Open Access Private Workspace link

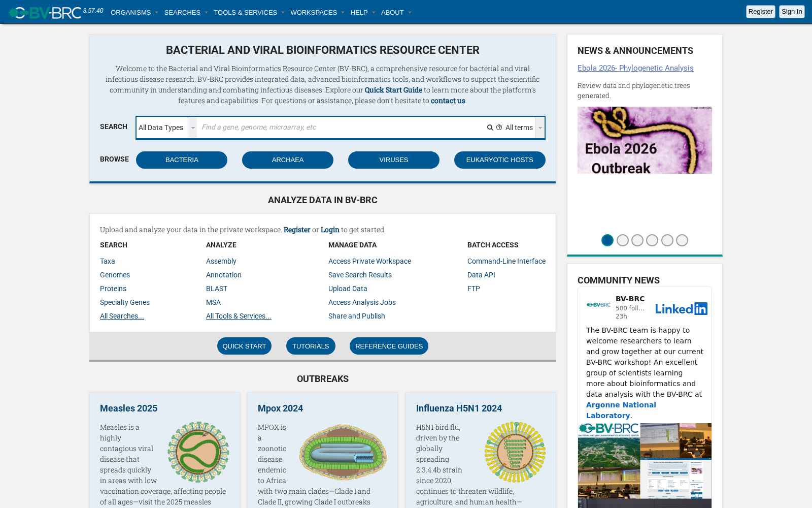[369, 261]
